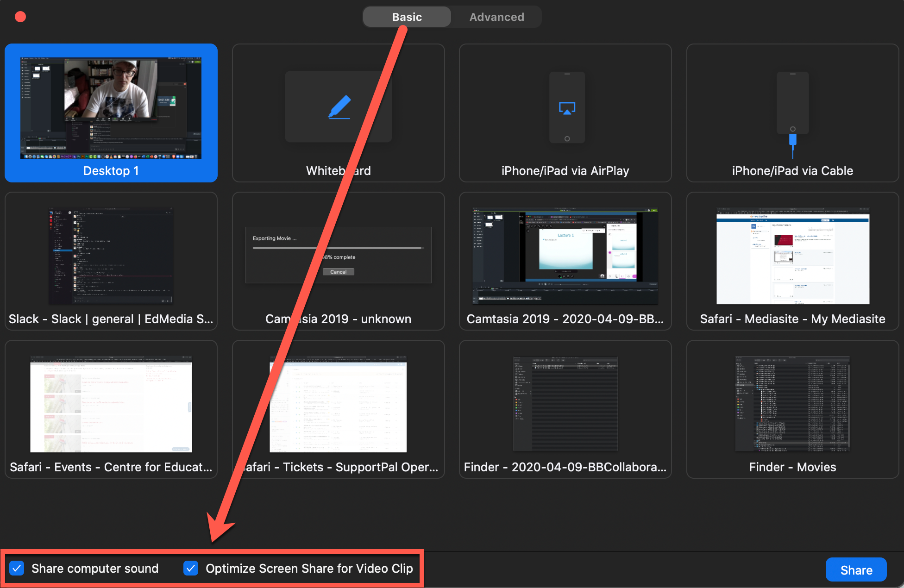This screenshot has height=588, width=904.
Task: Select the Whiteboard pencil icon
Action: 339,107
